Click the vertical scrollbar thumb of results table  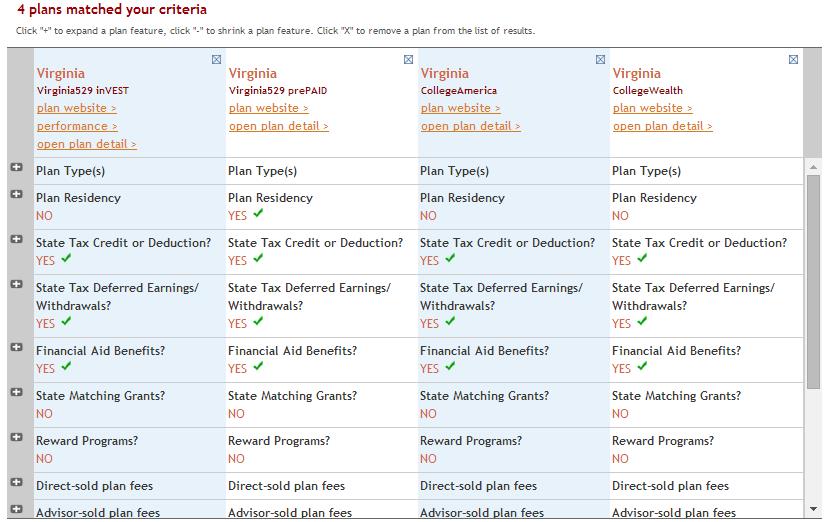click(813, 282)
